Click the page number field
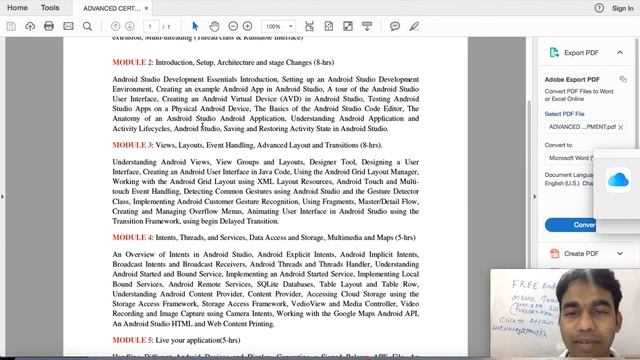The image size is (640, 360). pos(151,27)
